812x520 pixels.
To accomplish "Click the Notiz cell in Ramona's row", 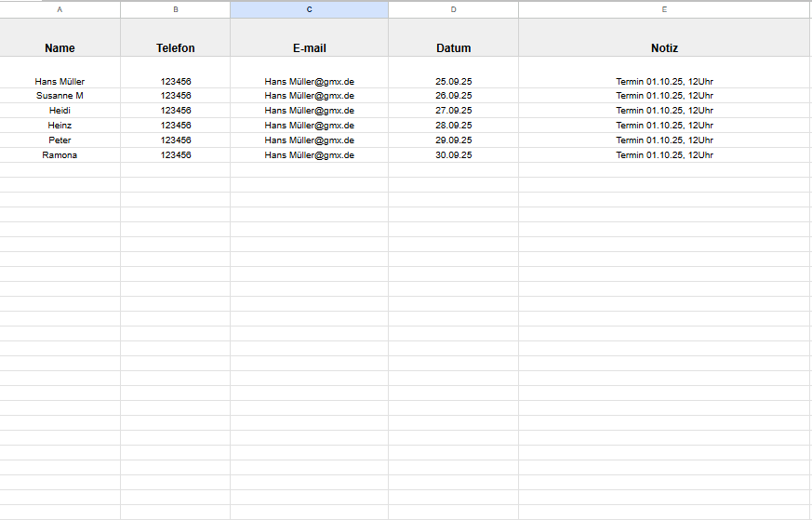I will (664, 154).
